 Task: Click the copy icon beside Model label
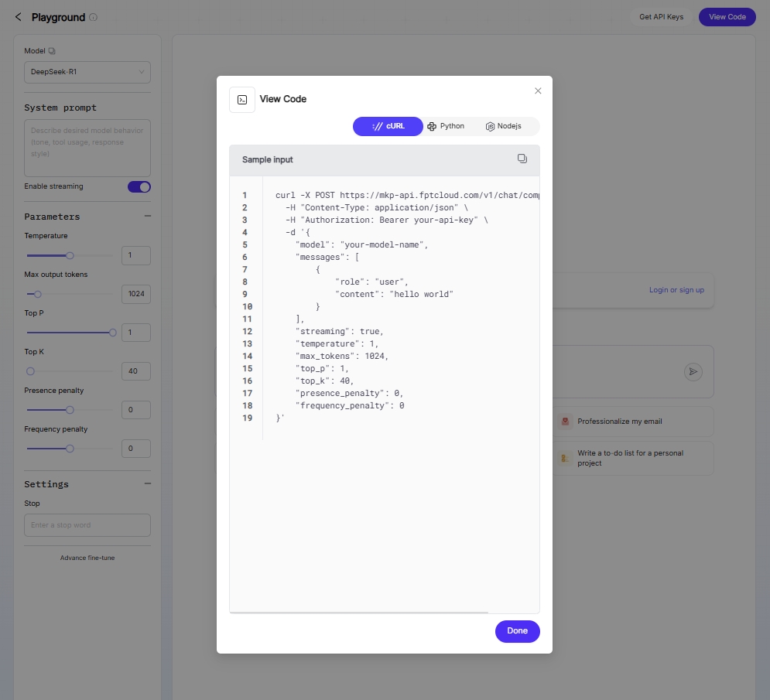tap(52, 51)
